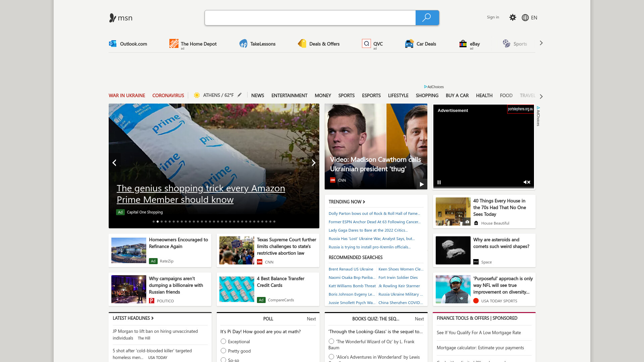Open settings gear icon
The width and height of the screenshot is (644, 362).
click(x=513, y=17)
